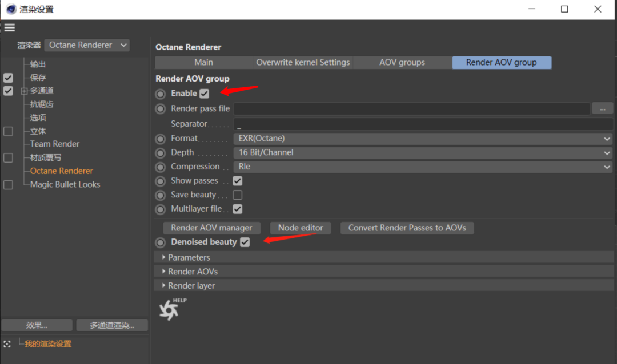Click the Render pass file animation dot

160,109
